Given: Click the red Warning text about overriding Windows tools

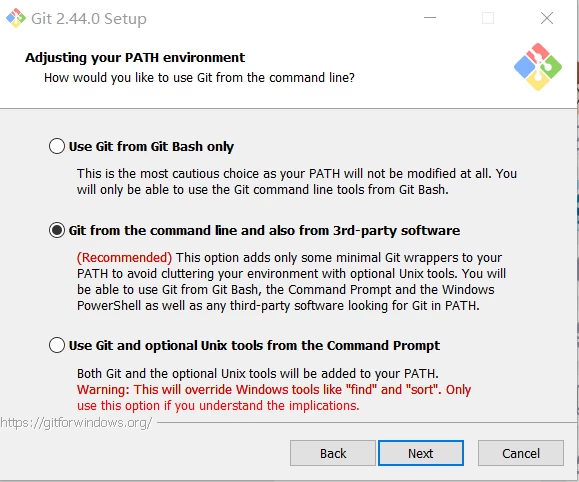Looking at the screenshot, I should tap(274, 397).
